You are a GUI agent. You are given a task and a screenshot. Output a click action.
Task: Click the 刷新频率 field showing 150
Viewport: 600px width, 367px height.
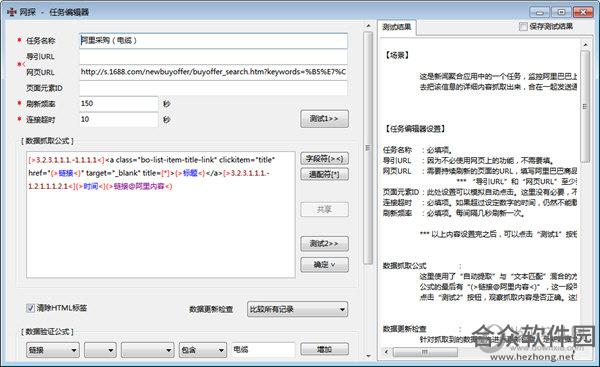click(119, 104)
